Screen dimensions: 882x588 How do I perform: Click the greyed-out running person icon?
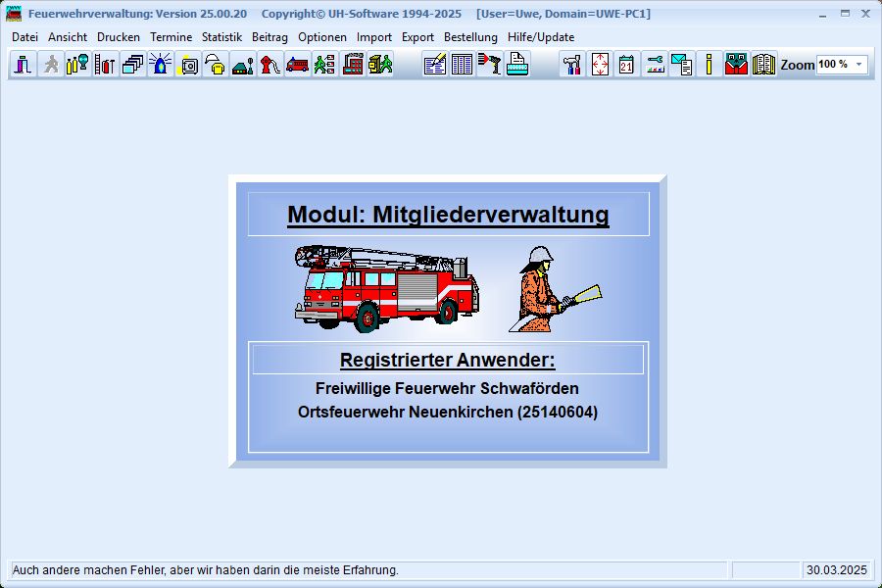[51, 64]
